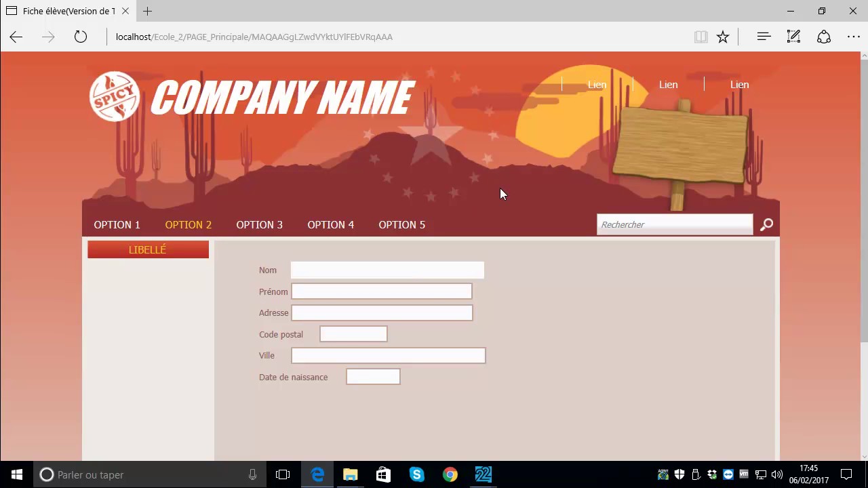Click the Adresse input field
This screenshot has height=488, width=868.
click(x=382, y=312)
